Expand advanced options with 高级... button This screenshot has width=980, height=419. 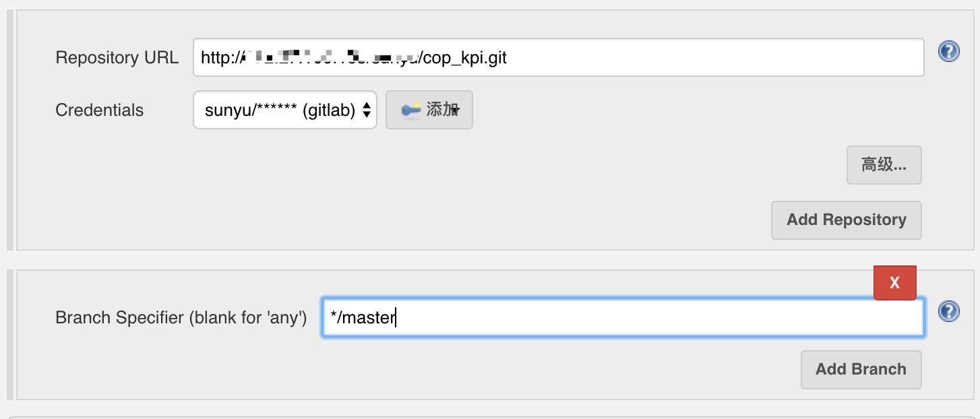click(884, 165)
